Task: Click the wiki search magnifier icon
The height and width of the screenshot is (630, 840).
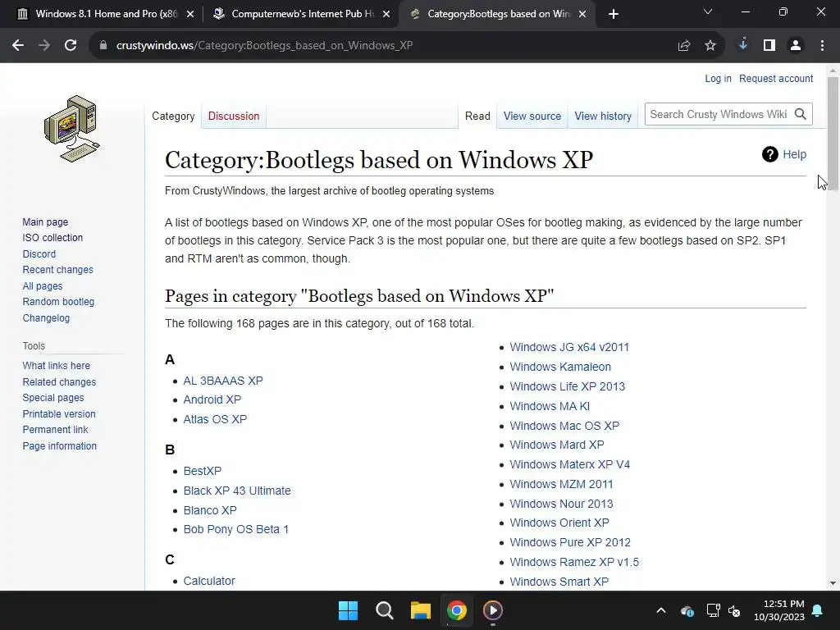Action: click(801, 114)
